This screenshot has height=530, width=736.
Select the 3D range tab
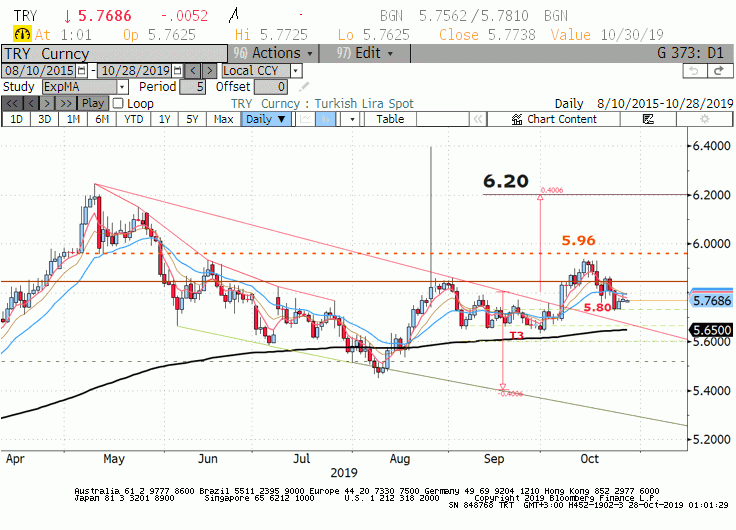point(45,119)
